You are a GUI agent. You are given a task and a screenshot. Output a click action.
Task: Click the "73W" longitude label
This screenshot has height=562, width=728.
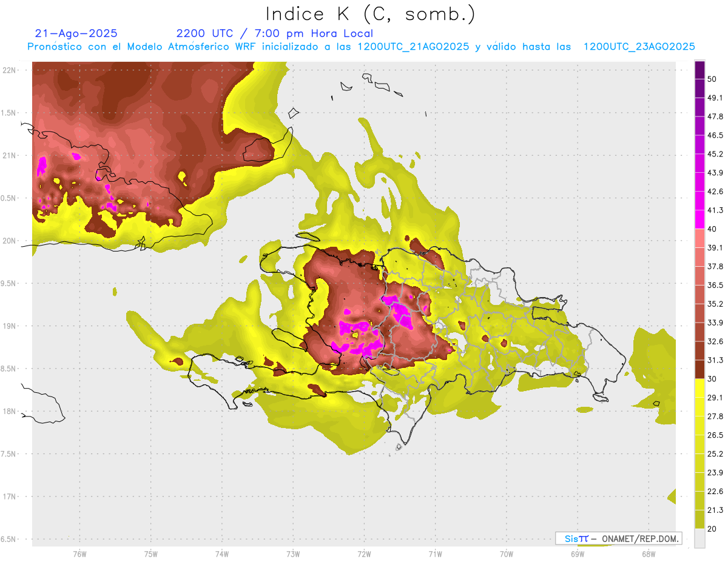click(293, 554)
